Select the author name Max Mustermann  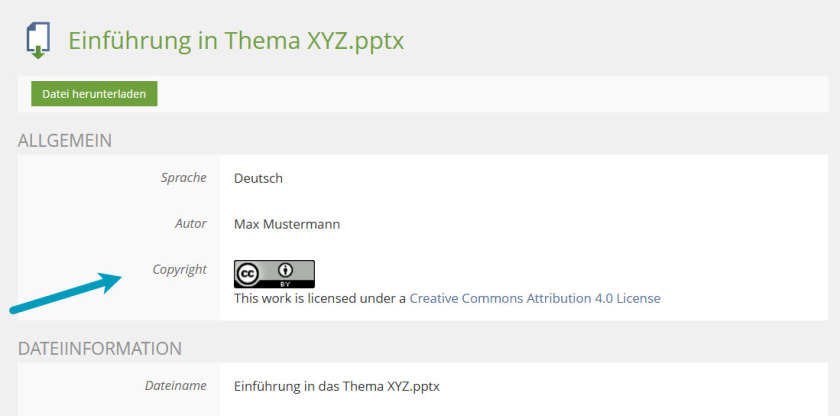coord(287,224)
